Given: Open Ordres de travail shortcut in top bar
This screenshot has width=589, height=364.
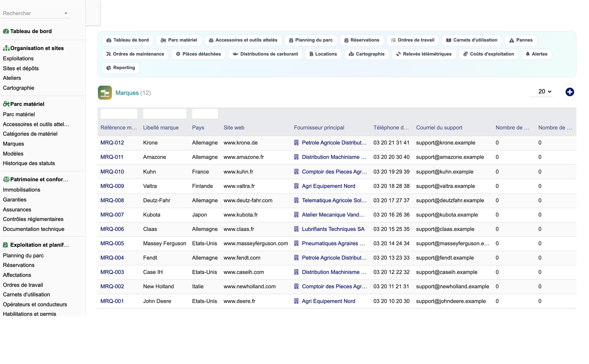Looking at the screenshot, I should [413, 40].
